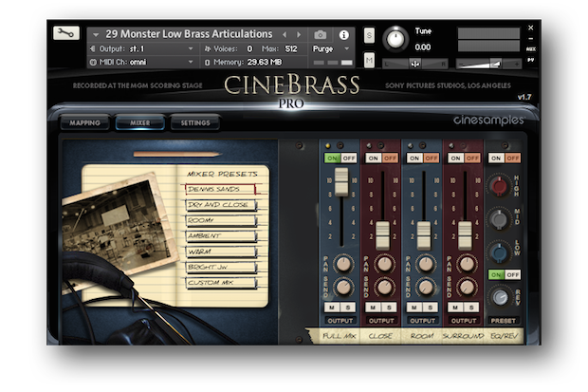Toggle the reverb ON/OFF switch above REV knob
This screenshot has height=392, width=588.
pyautogui.click(x=504, y=275)
